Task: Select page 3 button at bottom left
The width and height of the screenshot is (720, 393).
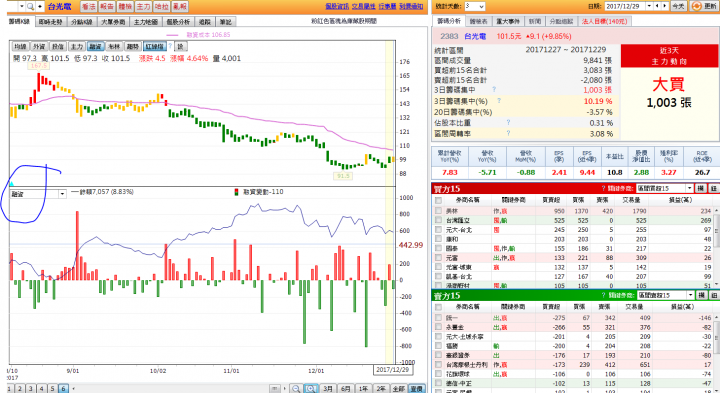Action: [x=31, y=389]
